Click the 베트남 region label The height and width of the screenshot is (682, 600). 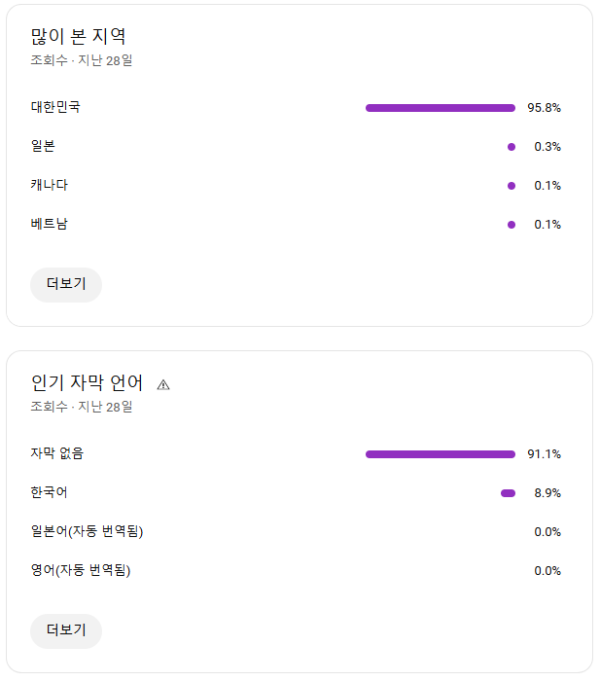50,224
